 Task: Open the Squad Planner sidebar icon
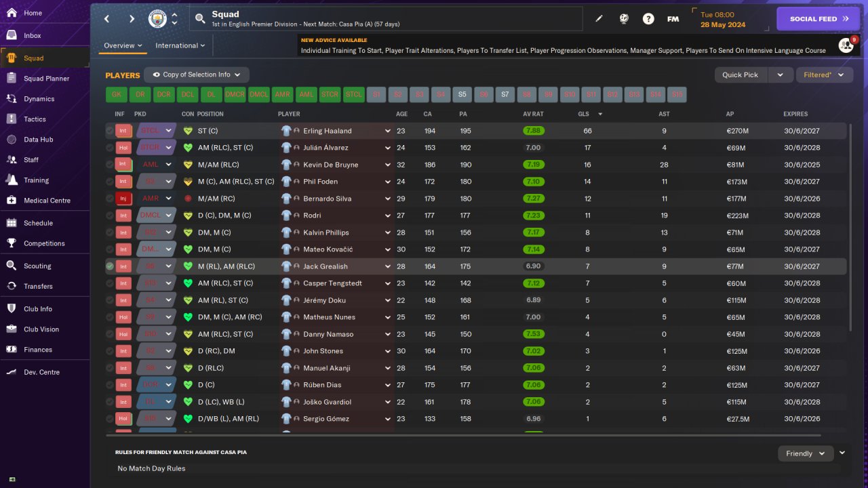(12, 79)
